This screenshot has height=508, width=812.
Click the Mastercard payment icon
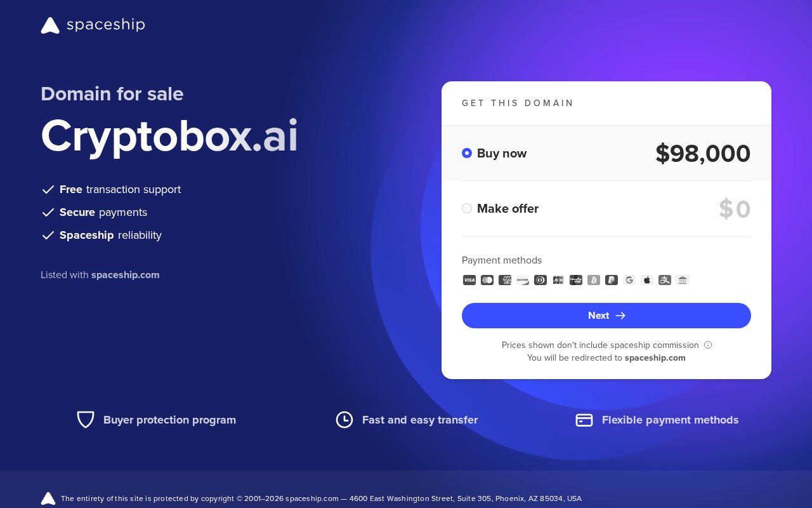(x=487, y=280)
